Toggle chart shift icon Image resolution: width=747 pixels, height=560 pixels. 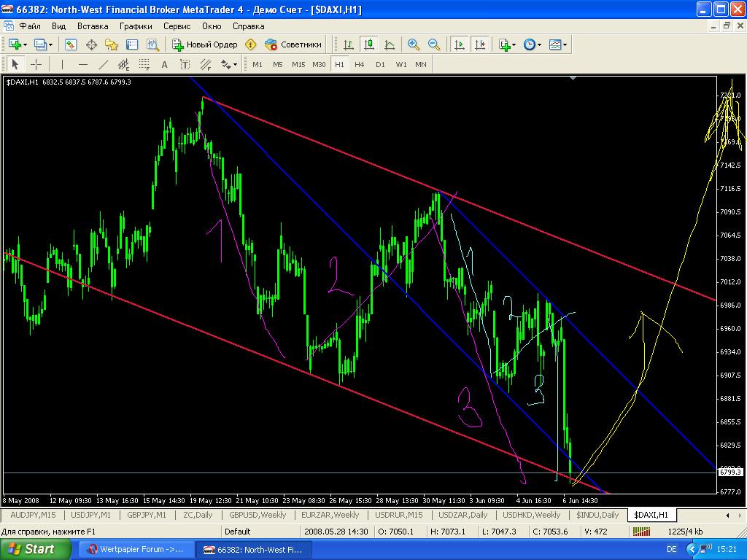[480, 44]
